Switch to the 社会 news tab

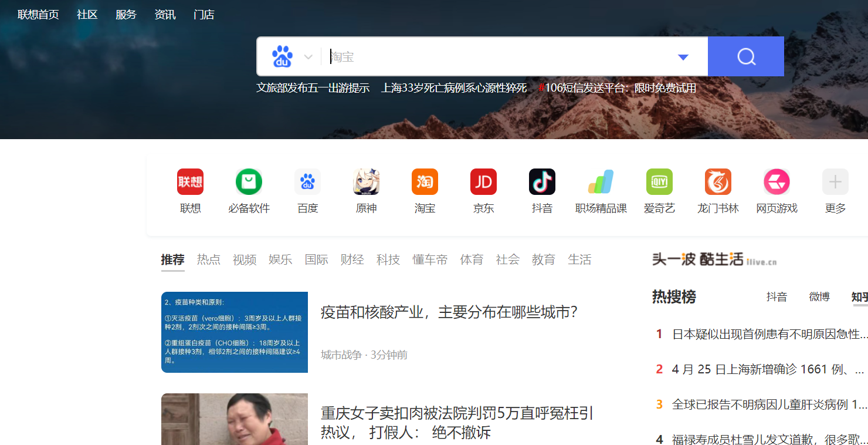click(x=508, y=259)
